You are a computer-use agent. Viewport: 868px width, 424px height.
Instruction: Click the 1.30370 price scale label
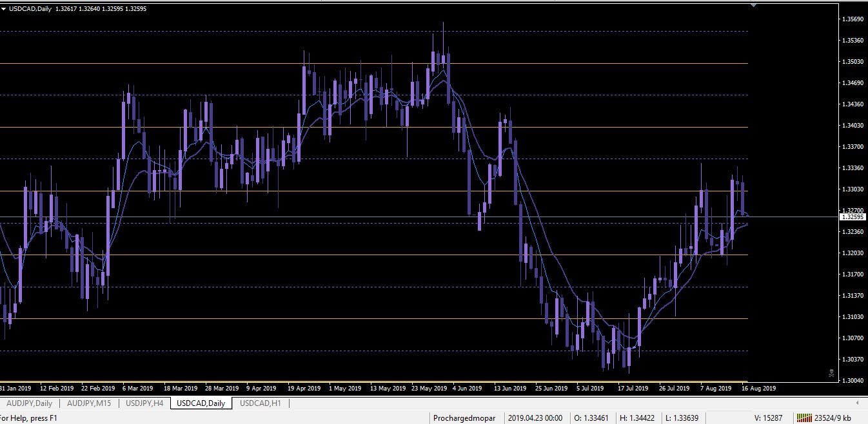tap(853, 359)
